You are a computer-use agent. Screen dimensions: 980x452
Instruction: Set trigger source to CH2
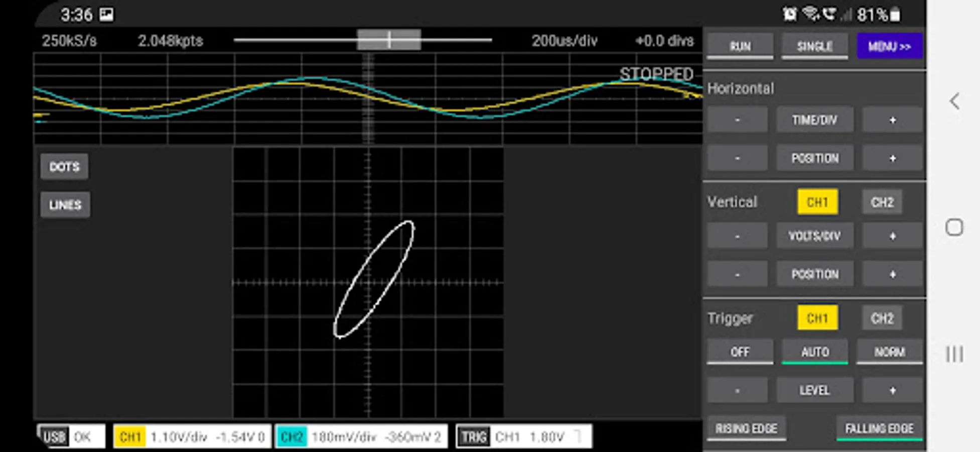[882, 318]
